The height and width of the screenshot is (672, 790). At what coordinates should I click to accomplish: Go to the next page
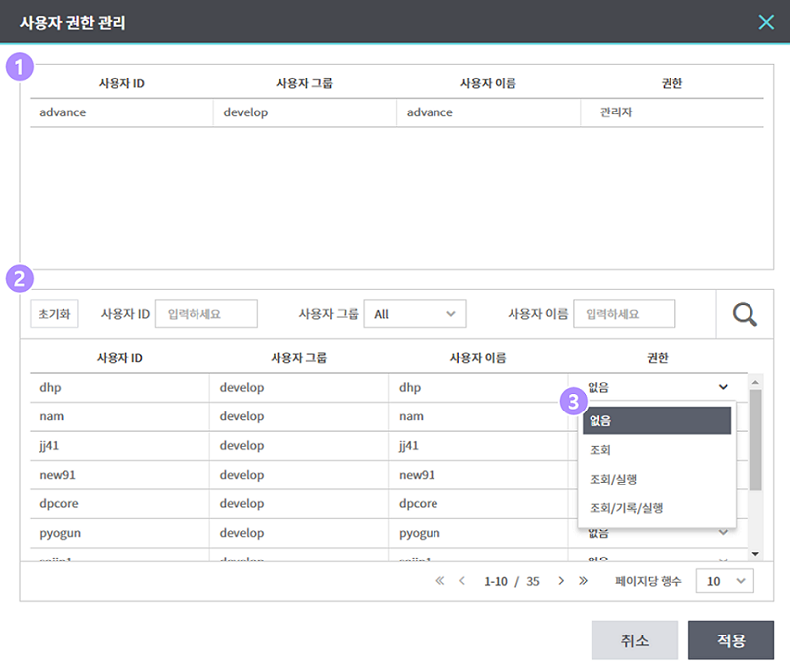561,581
